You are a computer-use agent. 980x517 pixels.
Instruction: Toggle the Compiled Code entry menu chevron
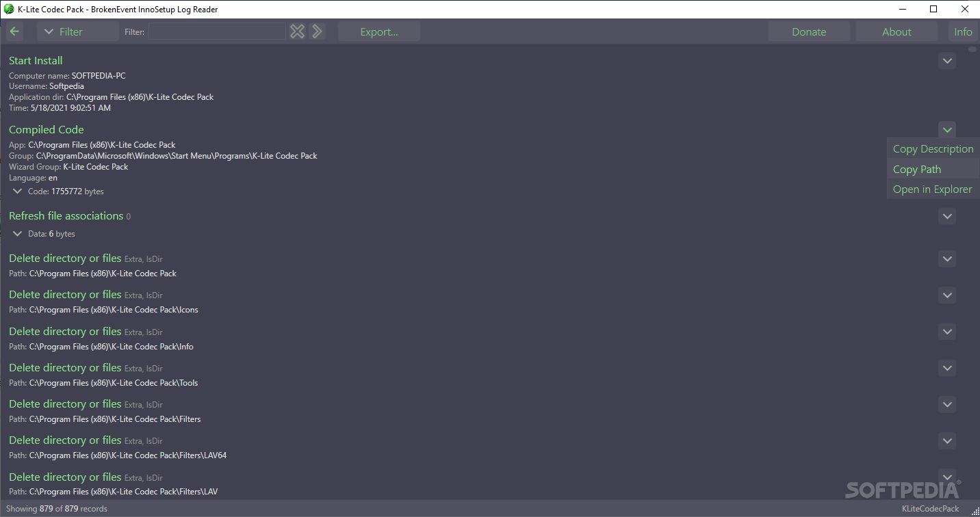(x=947, y=130)
